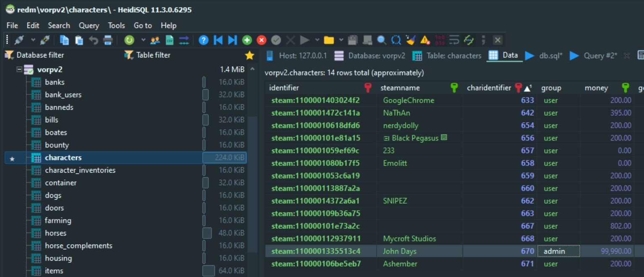This screenshot has width=644, height=277.
Task: Click the Mycroft Studios steamname cell
Action: pyautogui.click(x=420, y=239)
